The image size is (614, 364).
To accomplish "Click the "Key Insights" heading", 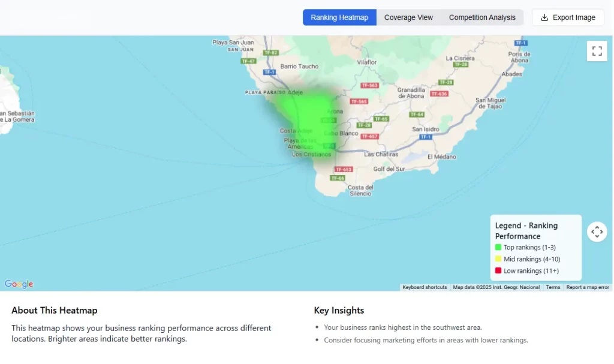I will [x=339, y=310].
